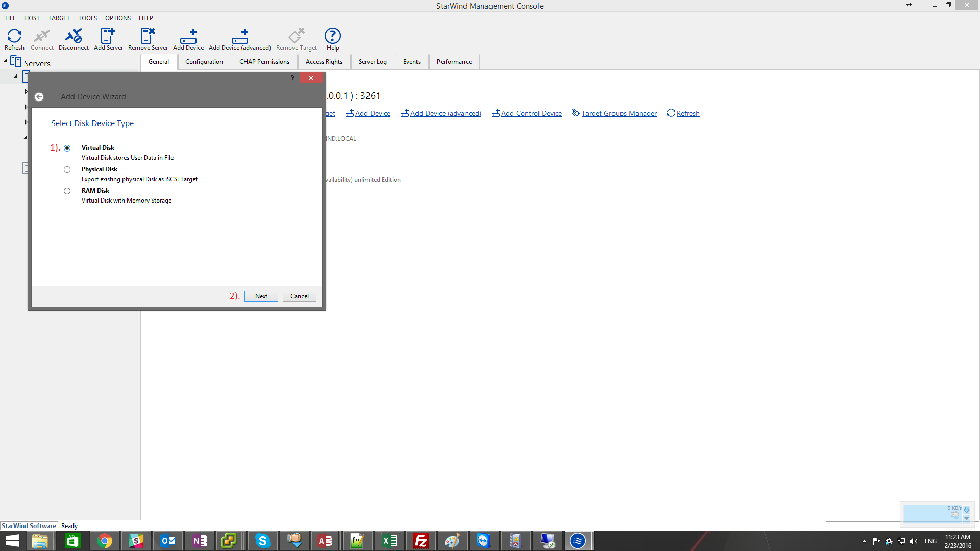Screen dimensions: 980x551
Task: Open Google Chrome from the taskbar
Action: (x=105, y=541)
